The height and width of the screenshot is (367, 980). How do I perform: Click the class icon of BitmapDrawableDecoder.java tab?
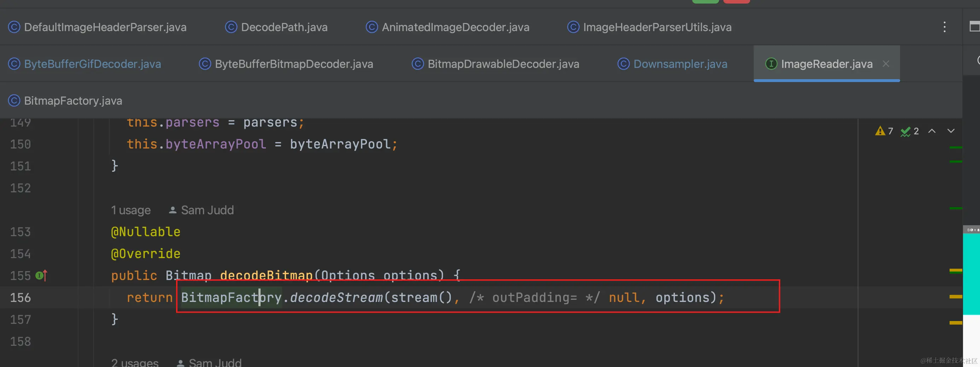[x=418, y=64]
